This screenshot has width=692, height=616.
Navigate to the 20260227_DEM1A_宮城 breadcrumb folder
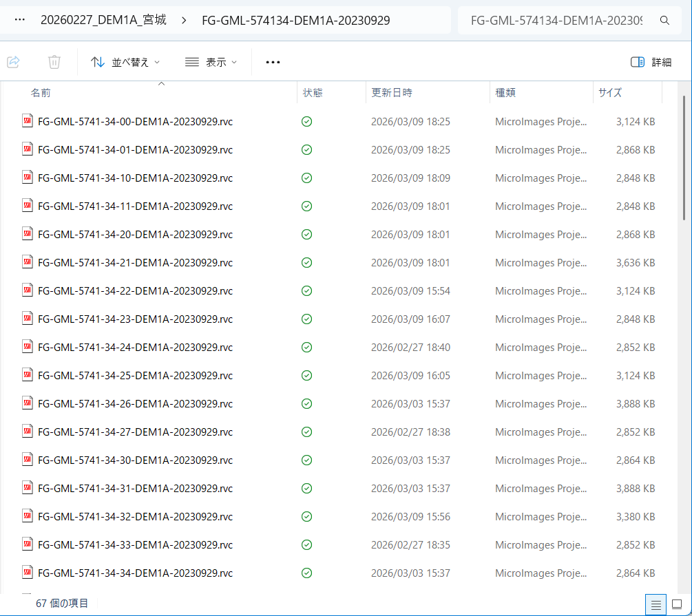tap(103, 21)
